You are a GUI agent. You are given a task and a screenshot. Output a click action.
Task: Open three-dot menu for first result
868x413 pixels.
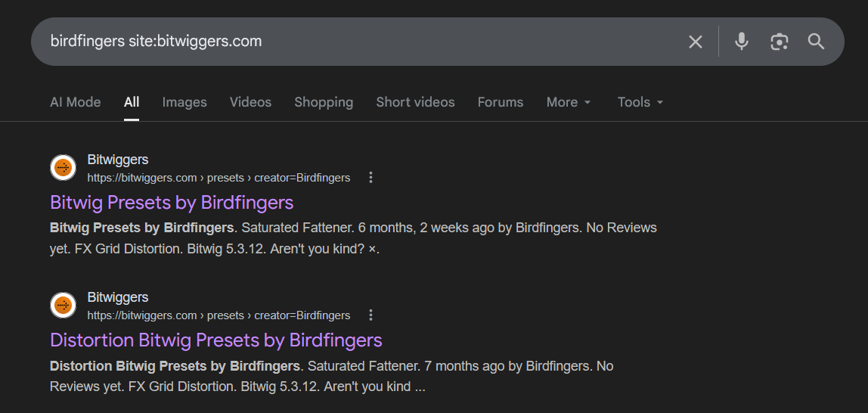tap(370, 178)
